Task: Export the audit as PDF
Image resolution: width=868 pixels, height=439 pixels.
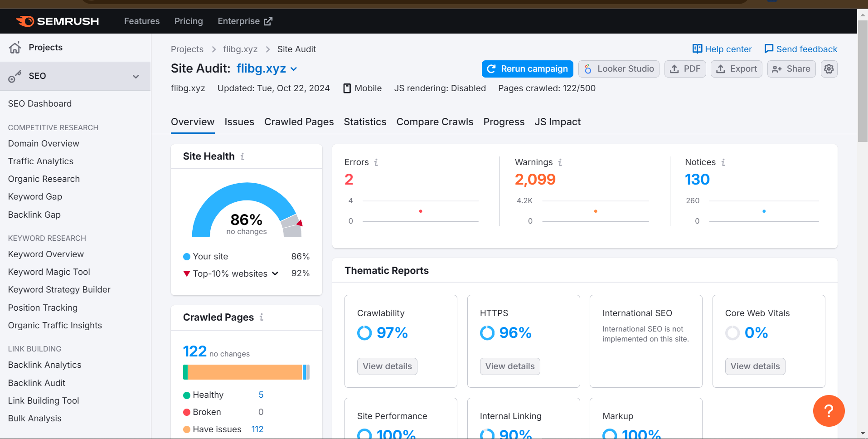Action: coord(685,69)
